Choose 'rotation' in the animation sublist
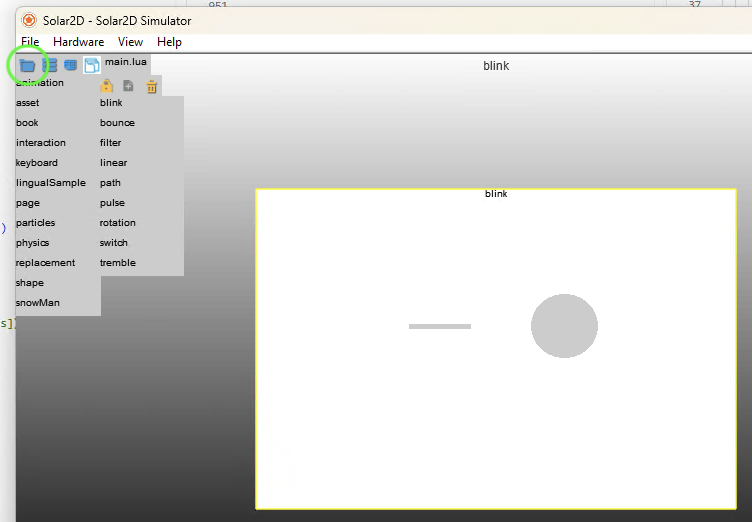The image size is (752, 522). click(x=118, y=223)
